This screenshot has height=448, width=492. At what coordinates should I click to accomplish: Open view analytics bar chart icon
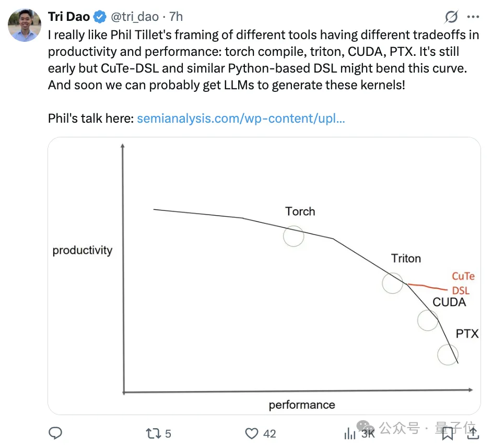pyautogui.click(x=349, y=433)
